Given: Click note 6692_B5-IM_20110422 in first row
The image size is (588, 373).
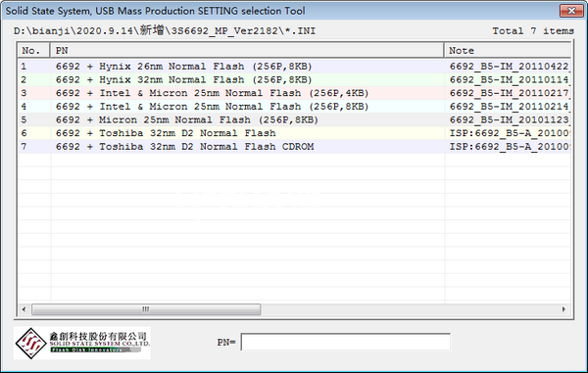Looking at the screenshot, I should point(510,67).
